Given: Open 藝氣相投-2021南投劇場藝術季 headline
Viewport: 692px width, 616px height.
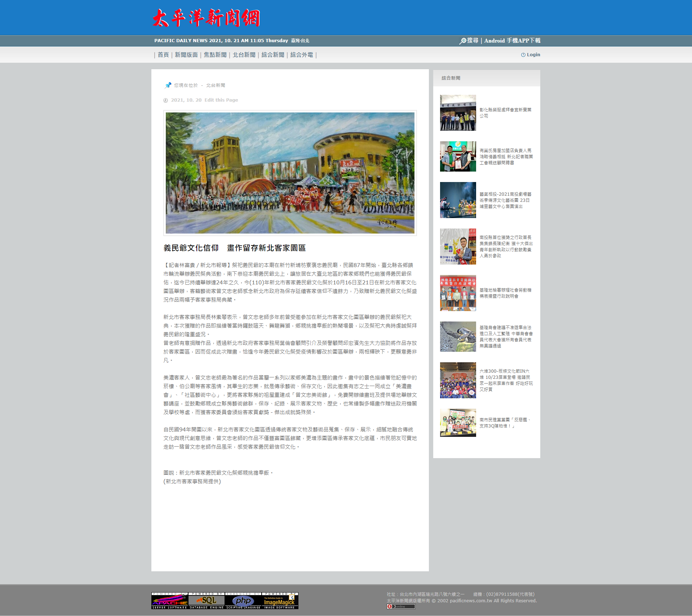Looking at the screenshot, I should [505, 200].
